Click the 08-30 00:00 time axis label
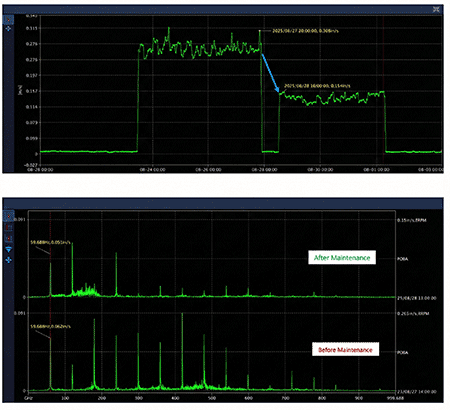 [320, 169]
